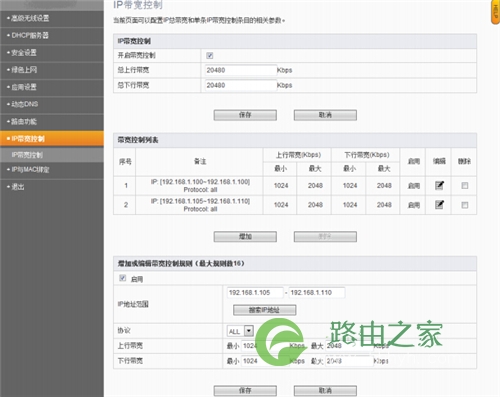This screenshot has width=500, height=397.
Task: Focus the 总上行带宽 input field
Action: pyautogui.click(x=240, y=70)
